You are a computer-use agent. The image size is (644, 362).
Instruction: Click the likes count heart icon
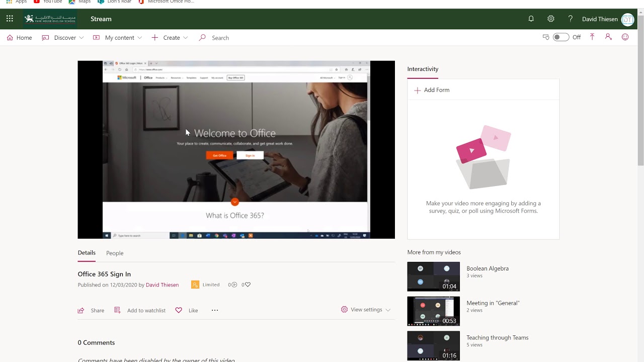[x=248, y=285]
